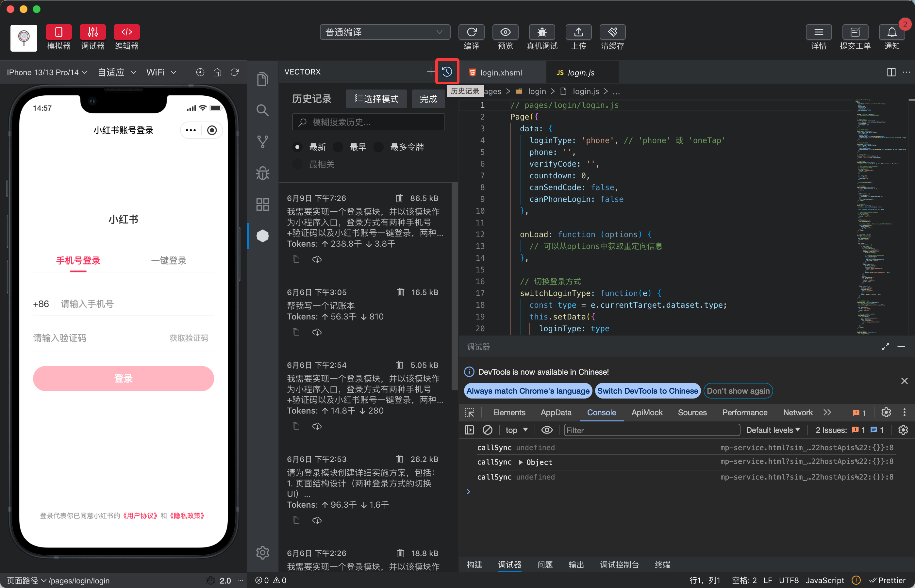Open the Default levels dropdown
The image size is (915, 588).
[773, 430]
